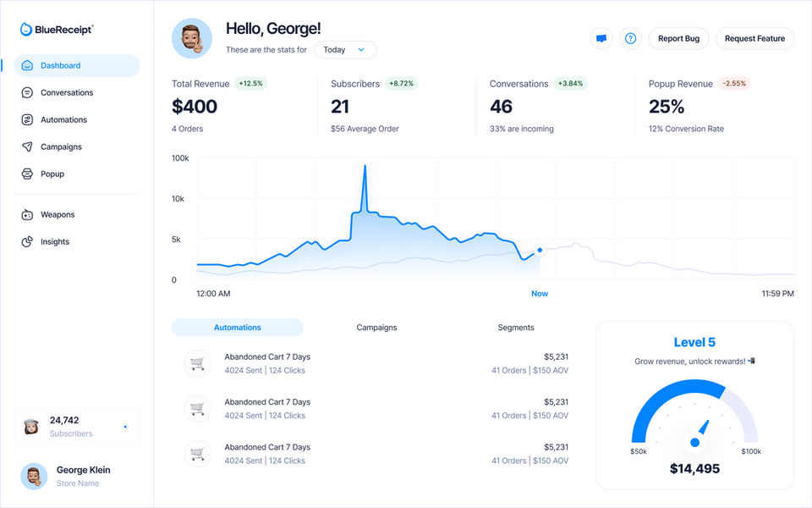Open the Today date range dropdown
The image size is (812, 508).
pyautogui.click(x=345, y=50)
